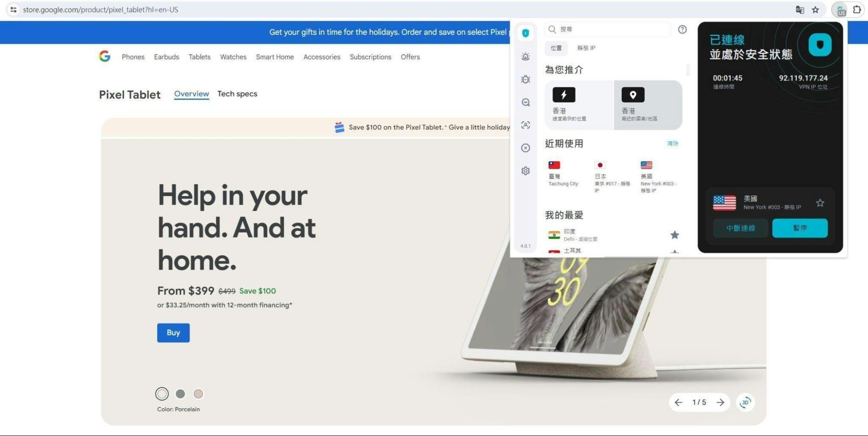
Task: Click the Google logo in store header
Action: pyautogui.click(x=105, y=56)
